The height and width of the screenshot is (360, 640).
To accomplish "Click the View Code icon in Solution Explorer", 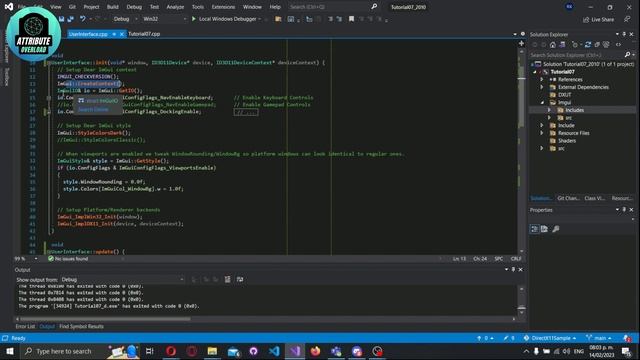I will 618,44.
